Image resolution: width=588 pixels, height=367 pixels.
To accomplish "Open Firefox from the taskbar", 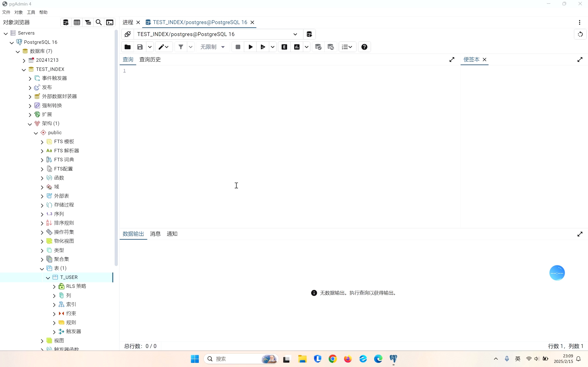I will (x=348, y=359).
